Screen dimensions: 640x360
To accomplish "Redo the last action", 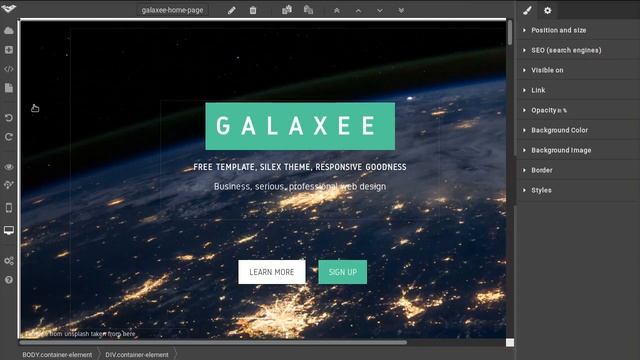I will point(9,137).
